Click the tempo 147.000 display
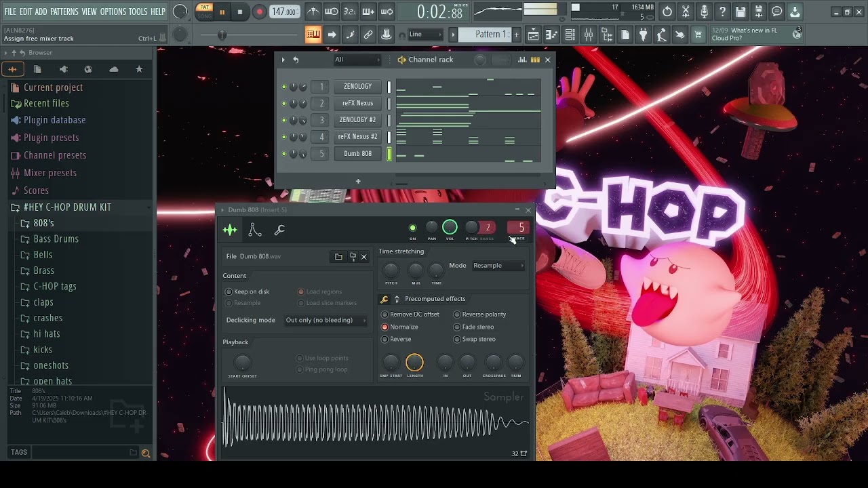Screen dimensions: 868x488 [284, 12]
